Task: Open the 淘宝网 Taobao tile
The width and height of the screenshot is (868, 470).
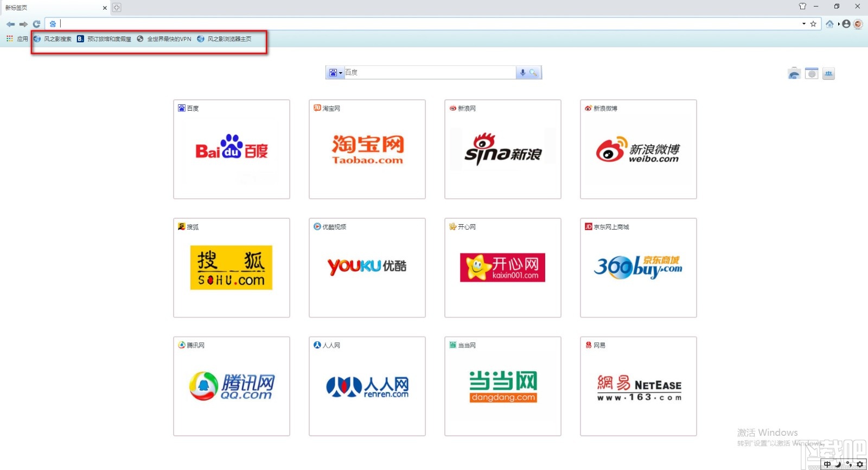Action: [367, 149]
